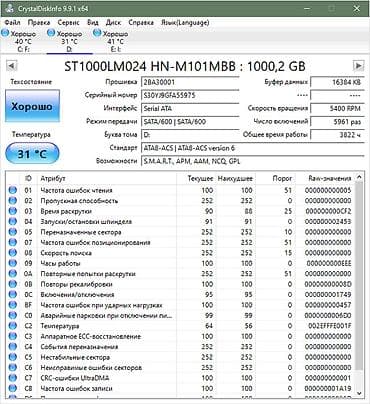The height and width of the screenshot is (404, 370).
Task: Select disk E: I: at 41 °C
Action: pyautogui.click(x=115, y=41)
